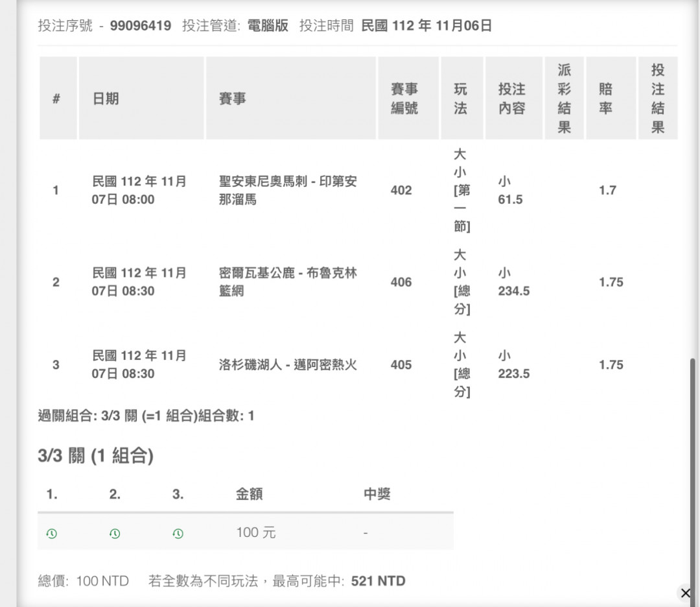Click date 07日 08:00 in row 1
Screen dimensions: 700x607
pos(122,199)
